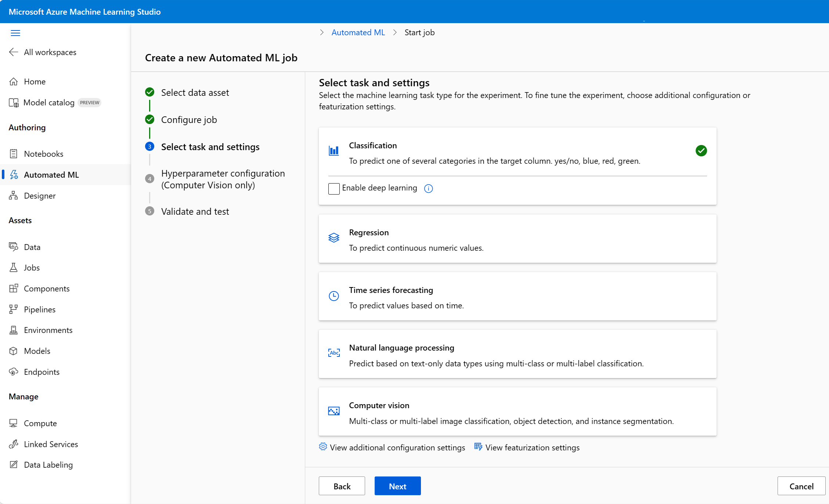
Task: Select the Regression task card
Action: pyautogui.click(x=518, y=239)
